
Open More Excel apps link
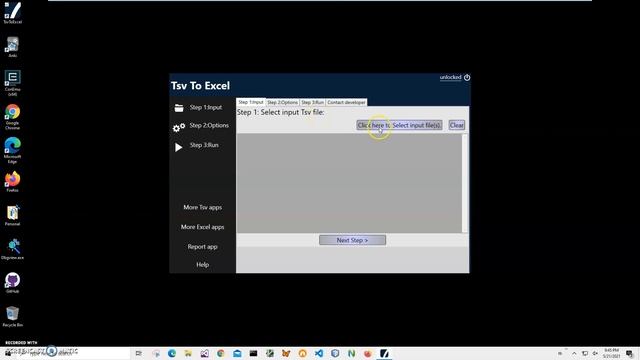coord(202,227)
